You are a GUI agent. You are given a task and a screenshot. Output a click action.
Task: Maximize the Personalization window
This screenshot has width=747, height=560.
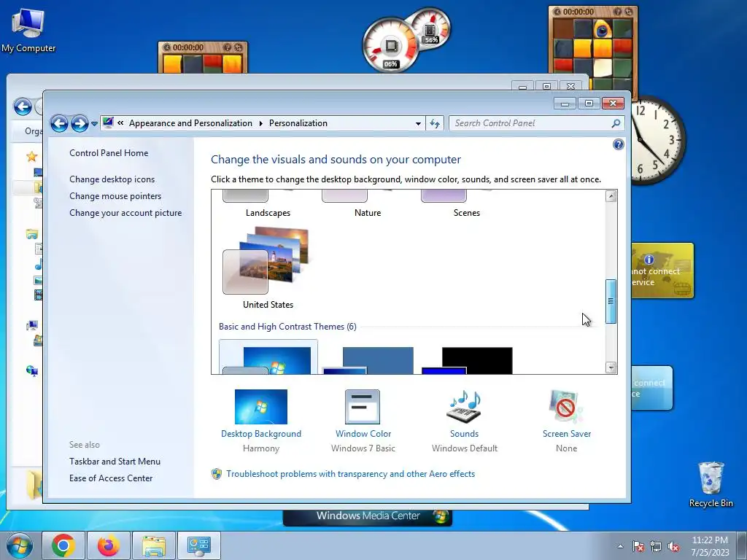click(589, 103)
